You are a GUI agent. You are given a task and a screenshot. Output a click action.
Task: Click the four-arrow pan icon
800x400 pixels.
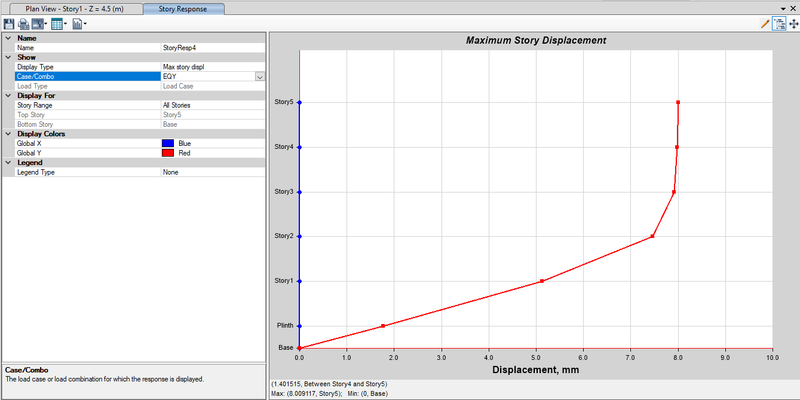click(792, 23)
